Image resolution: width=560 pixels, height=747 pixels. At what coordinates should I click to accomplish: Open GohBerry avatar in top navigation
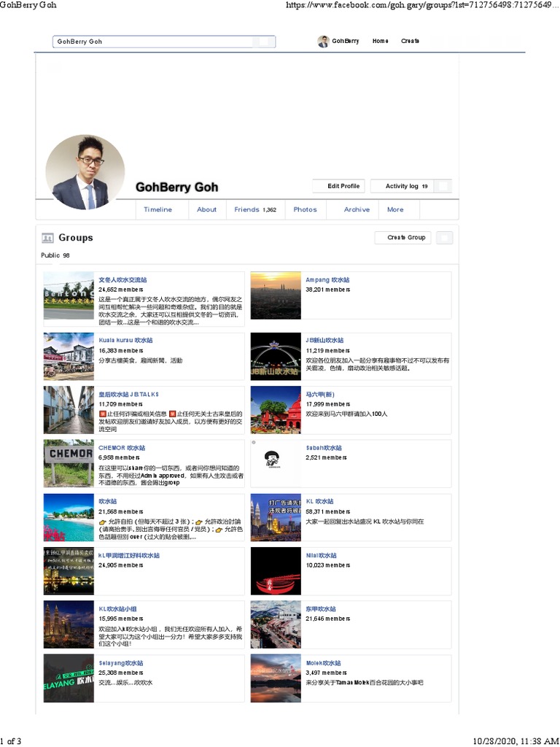(323, 42)
